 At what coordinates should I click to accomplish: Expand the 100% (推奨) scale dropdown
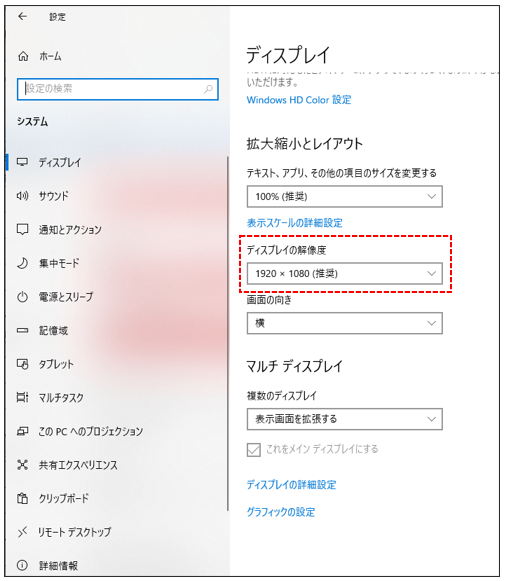point(344,196)
